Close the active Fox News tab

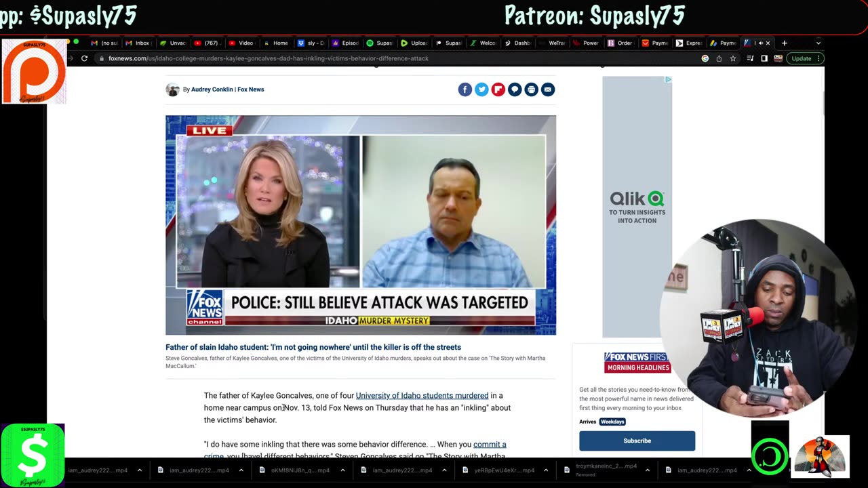768,43
